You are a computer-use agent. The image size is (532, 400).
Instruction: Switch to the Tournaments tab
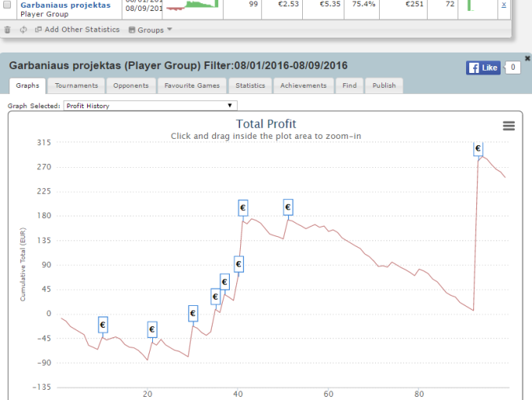[76, 85]
